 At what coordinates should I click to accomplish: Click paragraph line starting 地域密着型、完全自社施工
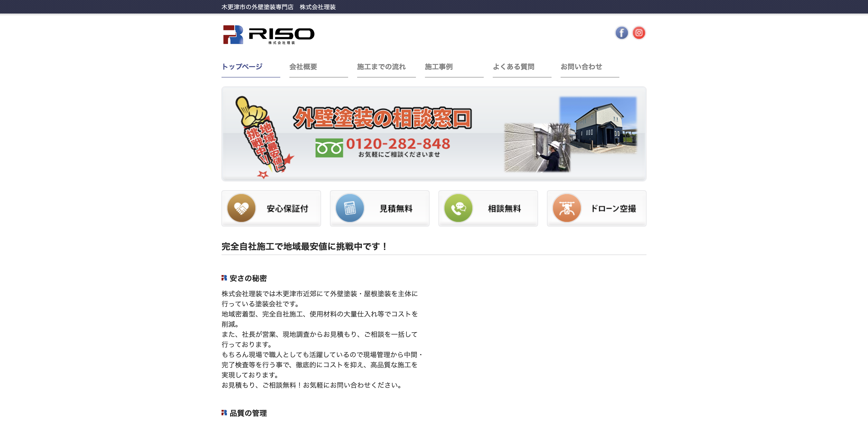[x=319, y=314]
